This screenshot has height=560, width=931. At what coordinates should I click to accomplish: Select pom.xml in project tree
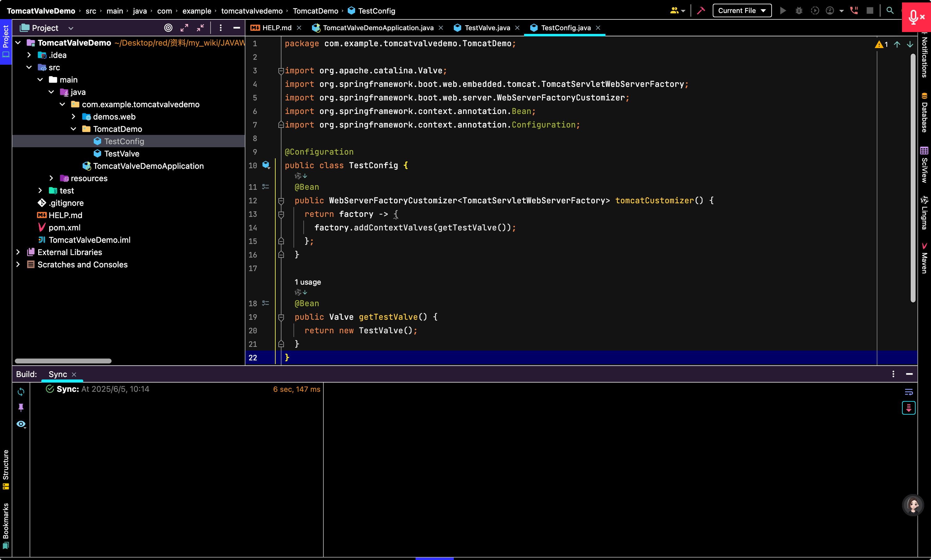[64, 228]
